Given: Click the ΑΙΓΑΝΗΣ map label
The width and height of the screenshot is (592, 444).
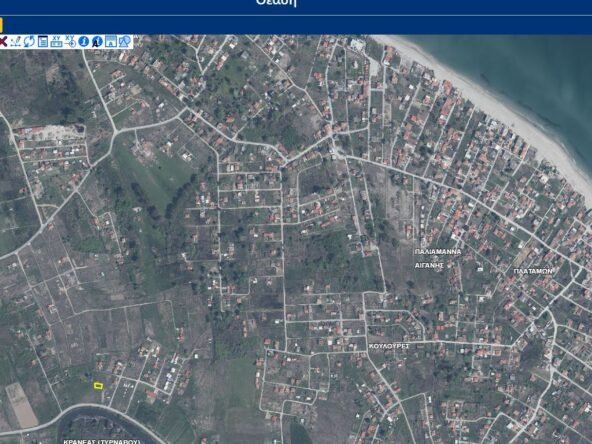Looking at the screenshot, I should tap(429, 265).
